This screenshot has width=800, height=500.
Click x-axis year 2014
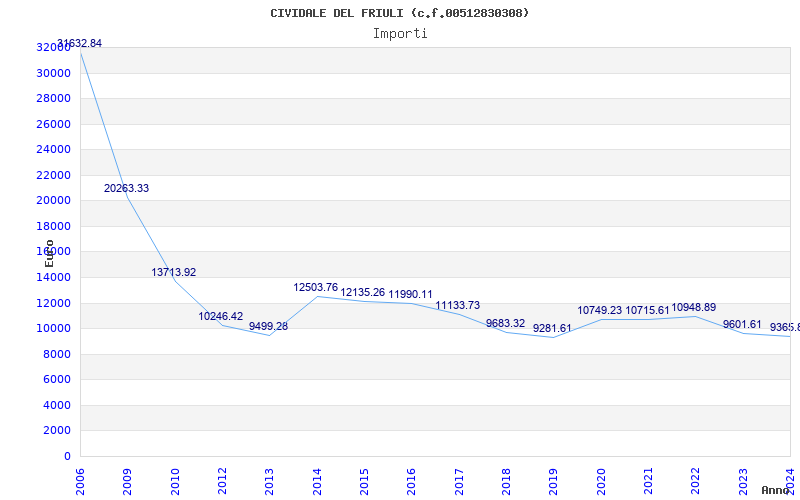317,482
